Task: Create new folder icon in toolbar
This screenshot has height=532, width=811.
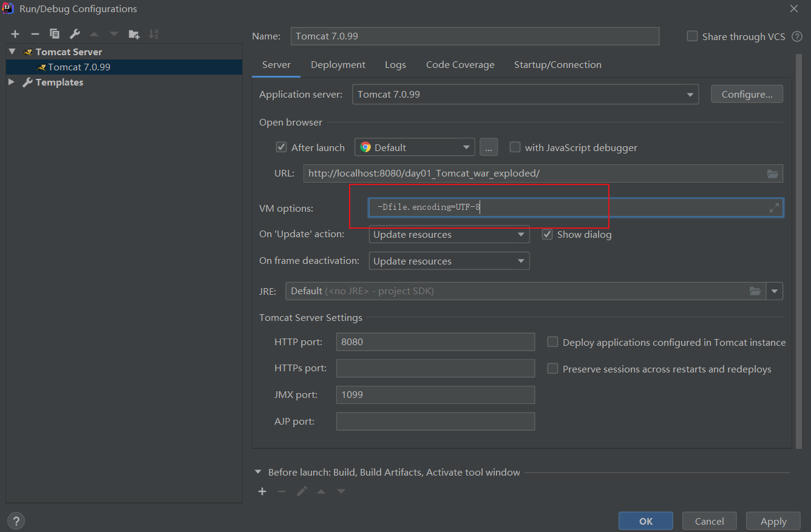Action: (x=134, y=34)
